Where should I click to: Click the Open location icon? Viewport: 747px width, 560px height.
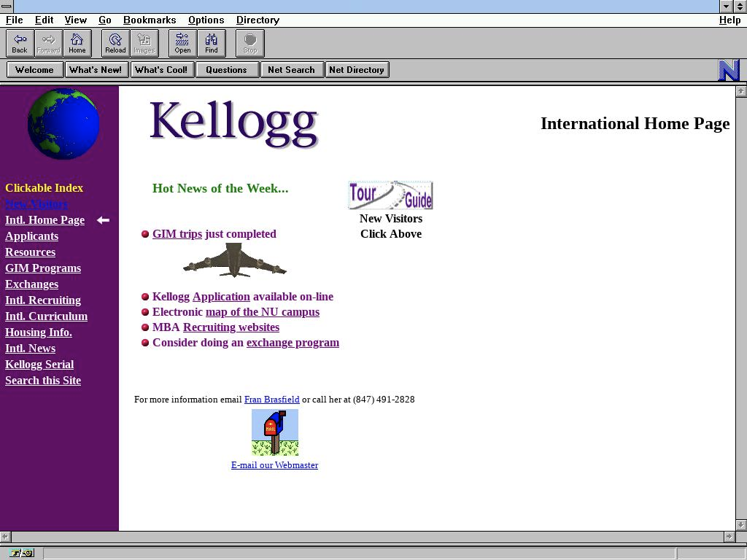click(182, 43)
